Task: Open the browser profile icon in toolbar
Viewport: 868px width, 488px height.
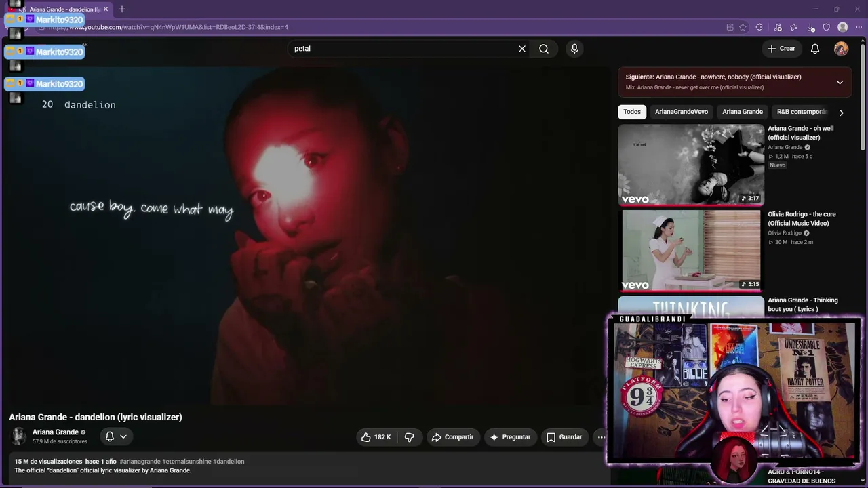Action: [843, 27]
